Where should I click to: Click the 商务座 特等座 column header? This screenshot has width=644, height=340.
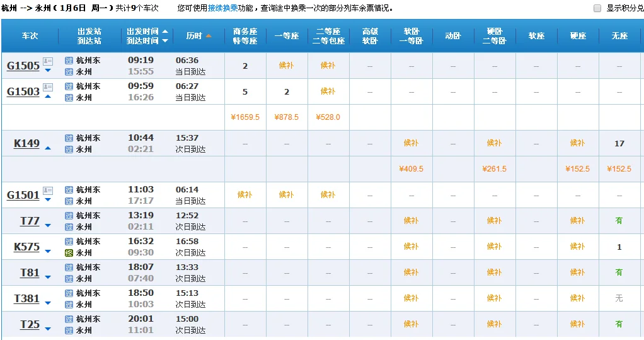245,36
